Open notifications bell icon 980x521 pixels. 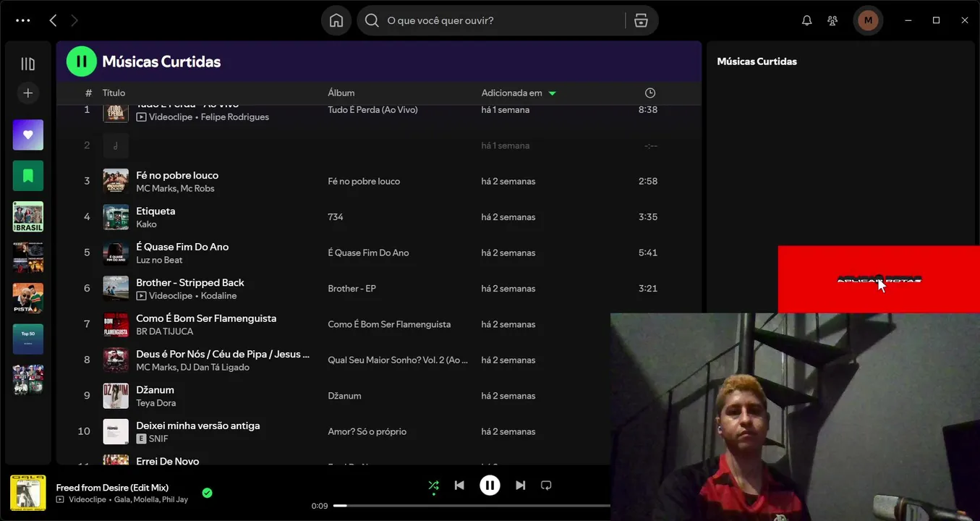(807, 20)
